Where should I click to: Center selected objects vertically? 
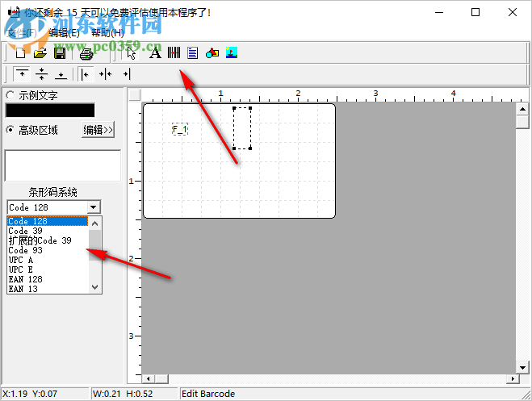coord(41,73)
